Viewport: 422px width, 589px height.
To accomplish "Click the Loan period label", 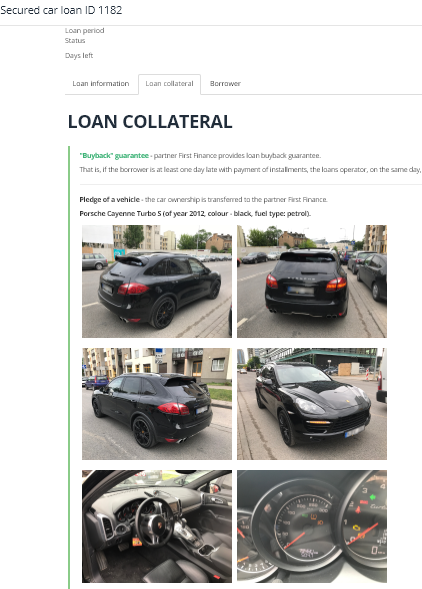I will pyautogui.click(x=84, y=30).
